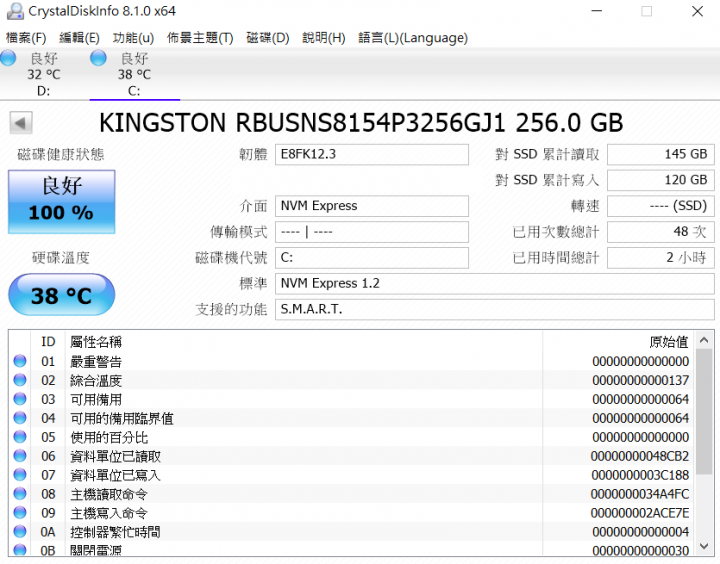Click the power on hours value 2 小時
720x564 pixels.
(x=661, y=258)
